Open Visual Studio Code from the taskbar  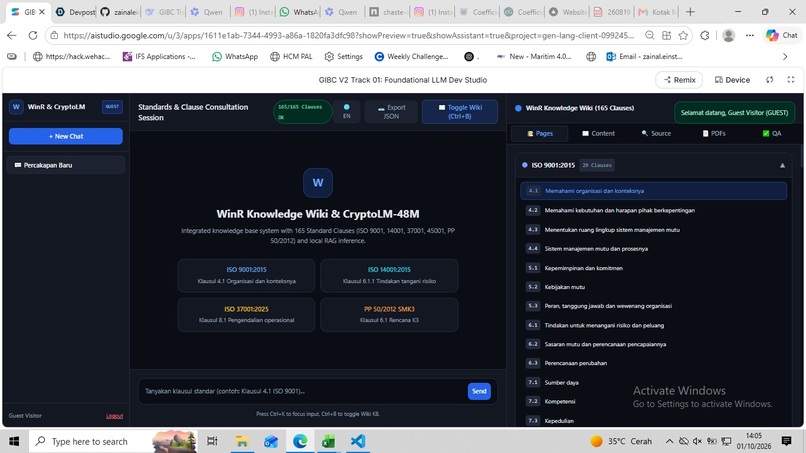point(358,441)
